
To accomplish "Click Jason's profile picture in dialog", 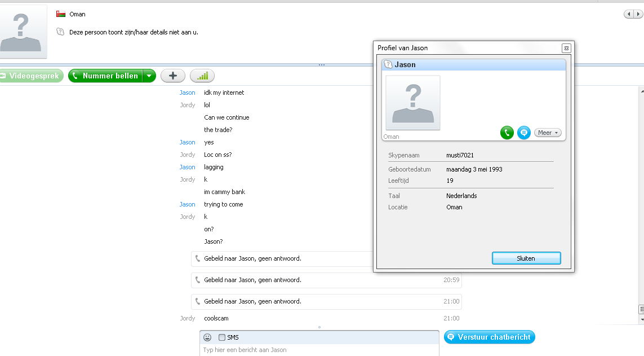I will 413,103.
